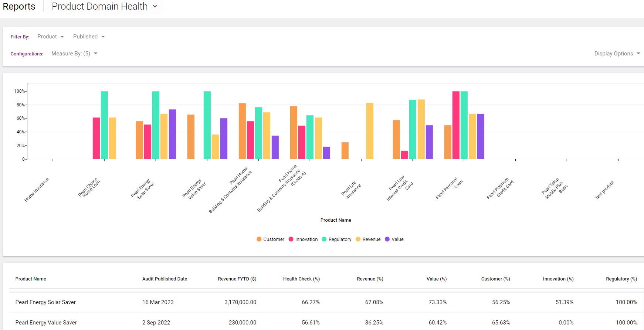Image resolution: width=644 pixels, height=330 pixels.
Task: Click the Pearl Telco Mobile Plan Basic label
Action: pos(555,189)
